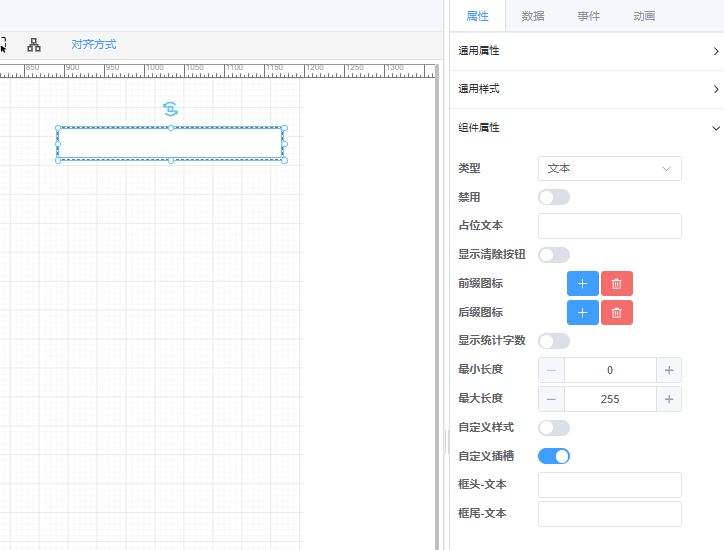724x550 pixels.
Task: Switch to the 动画 tab
Action: point(644,16)
